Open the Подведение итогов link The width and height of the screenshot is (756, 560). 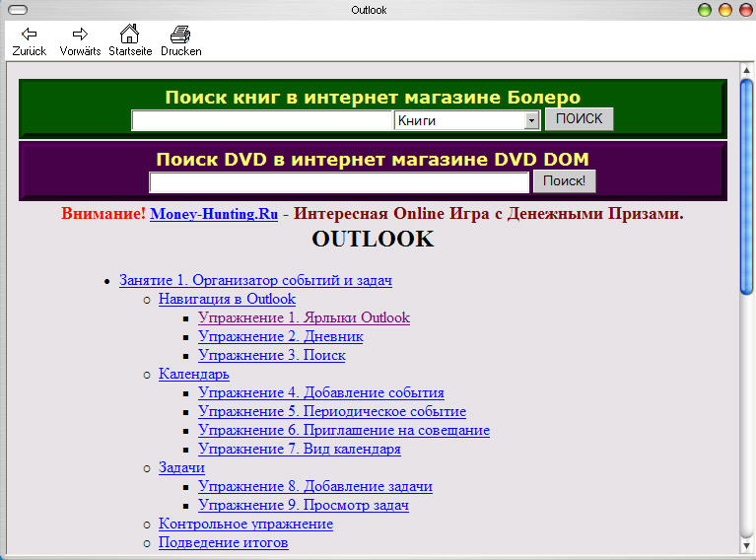(223, 543)
